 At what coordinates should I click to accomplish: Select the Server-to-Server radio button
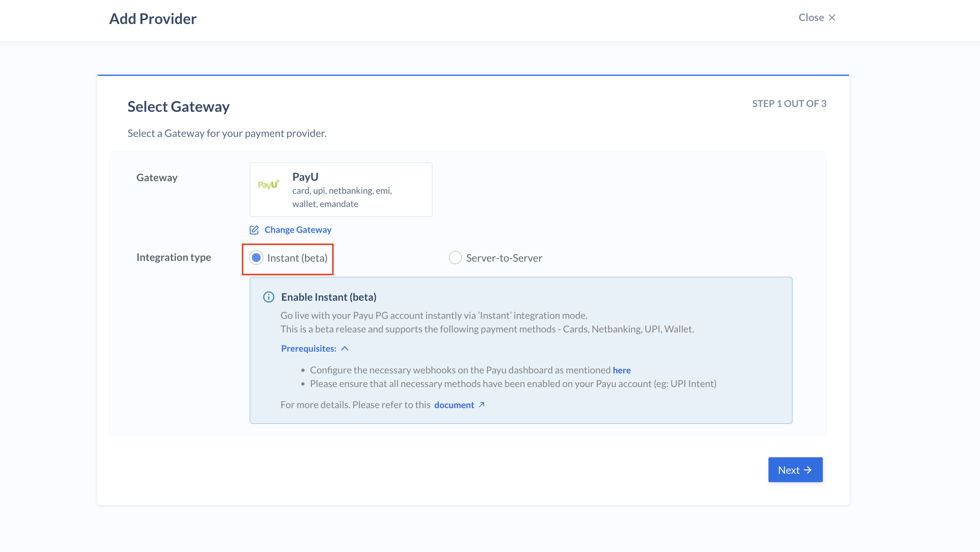[455, 258]
